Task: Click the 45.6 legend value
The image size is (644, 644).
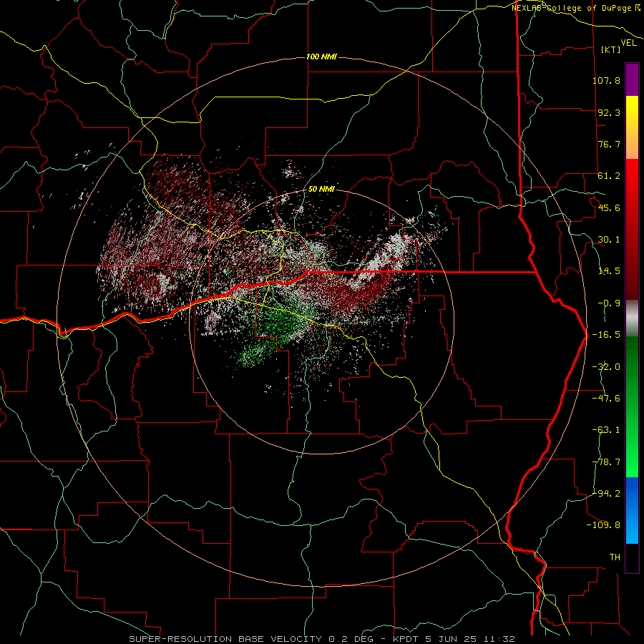Action: 609,208
